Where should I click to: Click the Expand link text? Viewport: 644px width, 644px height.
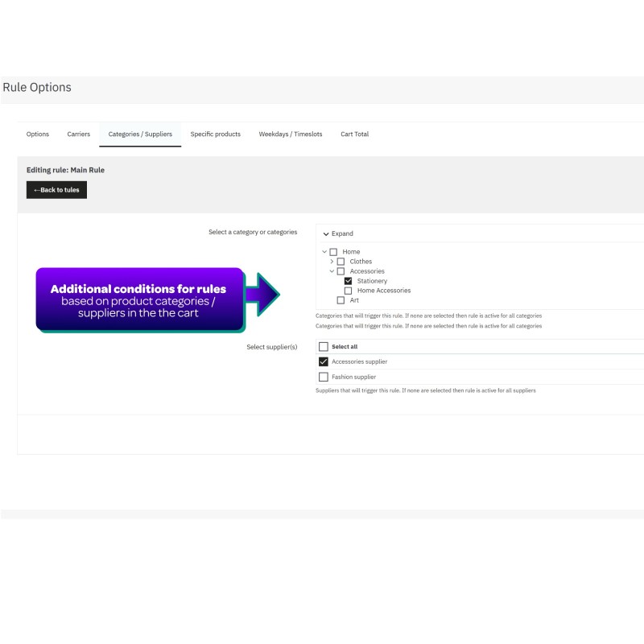click(342, 233)
